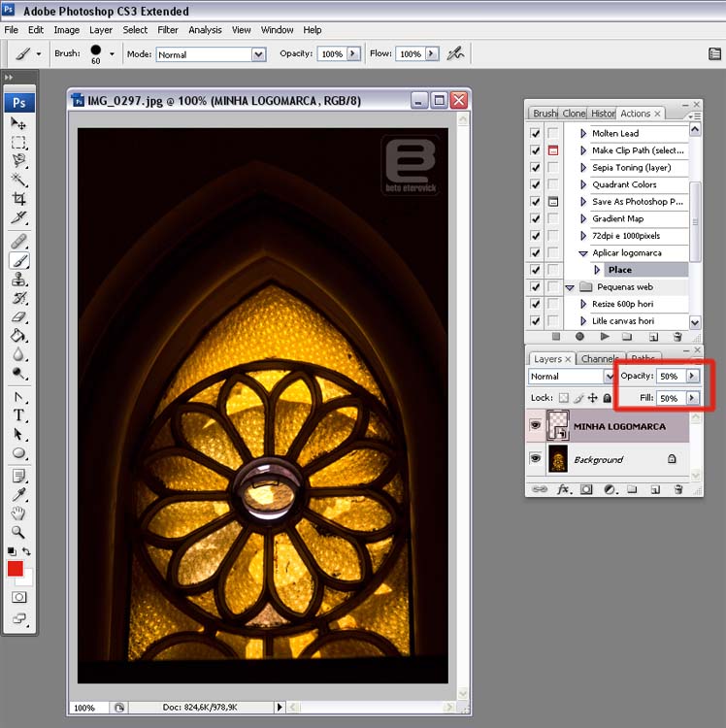Uncheck the Molten Lead action checkbox
Screen dimensions: 726x728
click(535, 133)
